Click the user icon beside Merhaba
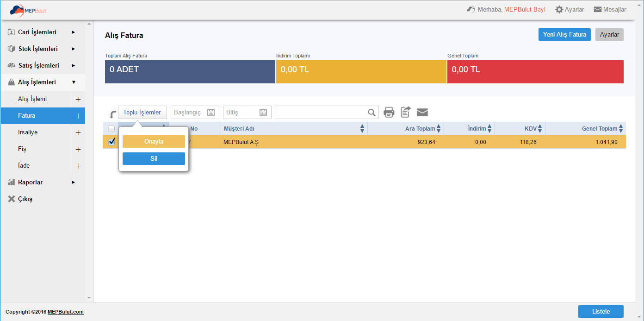The width and height of the screenshot is (644, 321). click(x=471, y=9)
